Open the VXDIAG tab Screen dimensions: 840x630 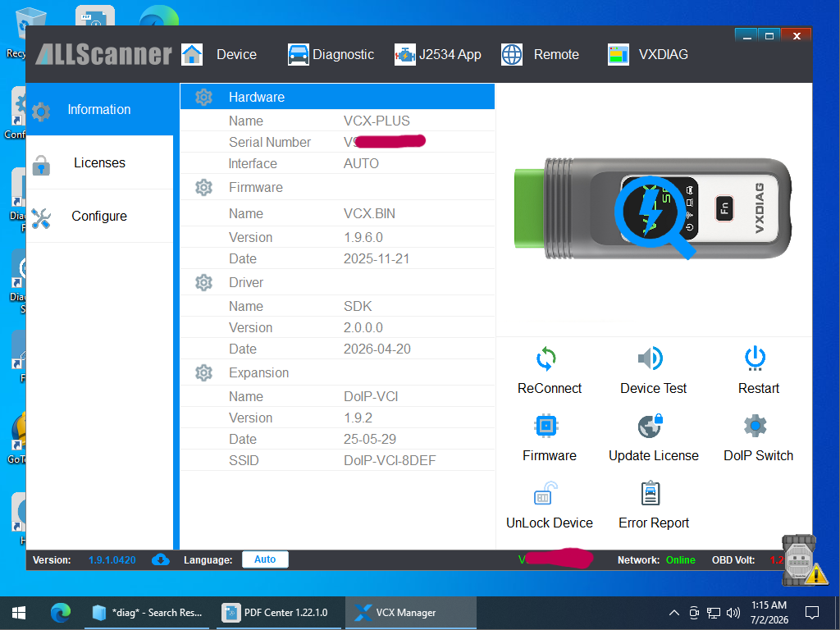click(x=663, y=55)
